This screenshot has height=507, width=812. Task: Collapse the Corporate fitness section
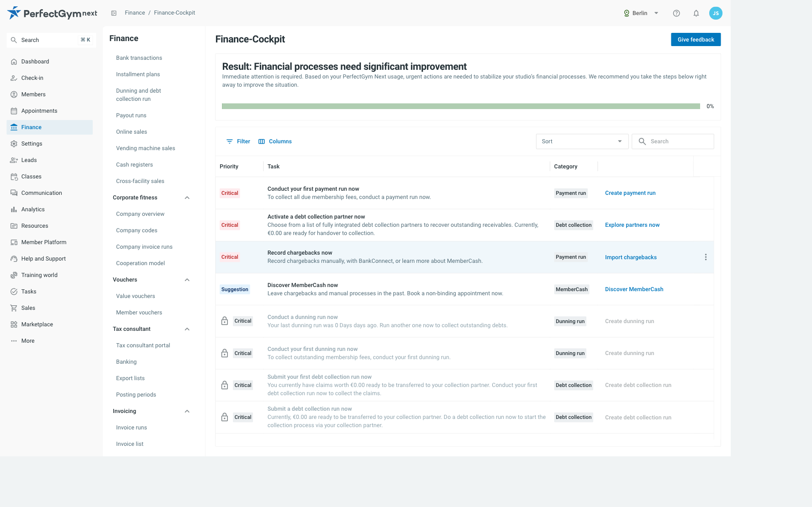[x=187, y=198]
